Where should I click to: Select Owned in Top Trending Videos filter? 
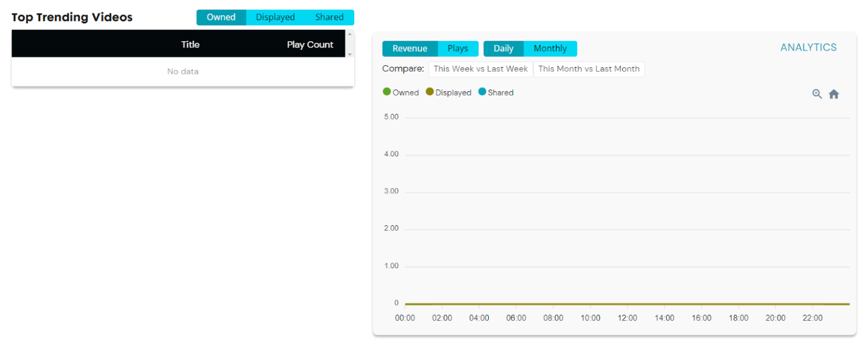tap(222, 17)
